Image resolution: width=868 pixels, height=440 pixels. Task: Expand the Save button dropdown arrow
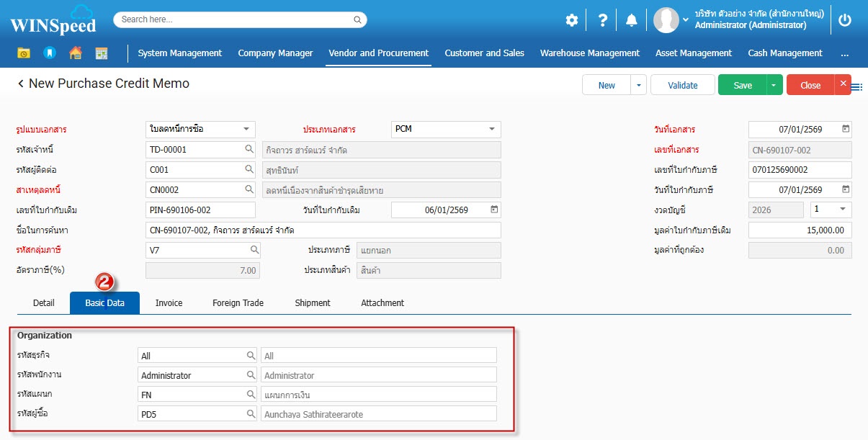pyautogui.click(x=774, y=85)
